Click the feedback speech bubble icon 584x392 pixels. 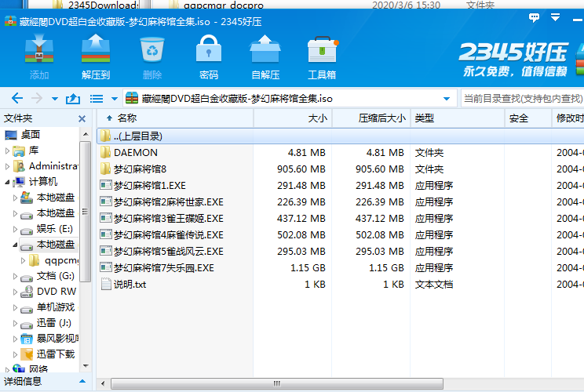[x=534, y=17]
